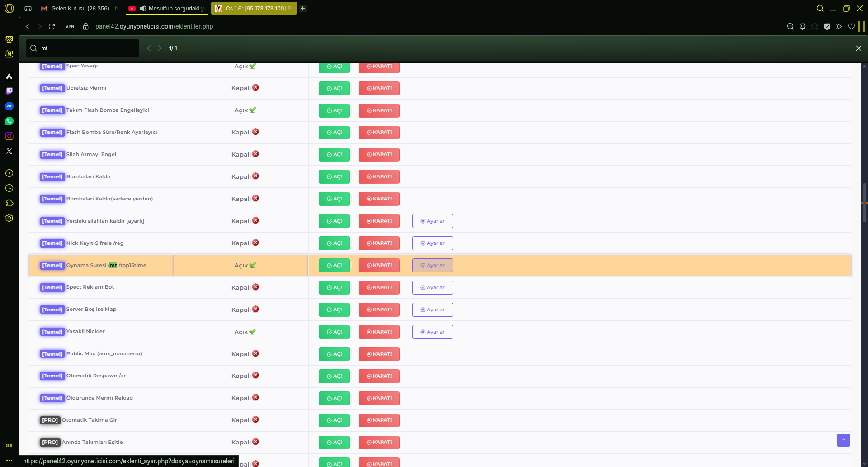
Task: Click AÇ! for Öldürünce Mermi Reload
Action: pos(334,398)
